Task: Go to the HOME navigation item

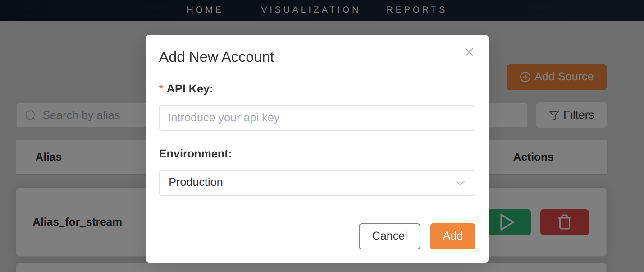Action: tap(205, 10)
